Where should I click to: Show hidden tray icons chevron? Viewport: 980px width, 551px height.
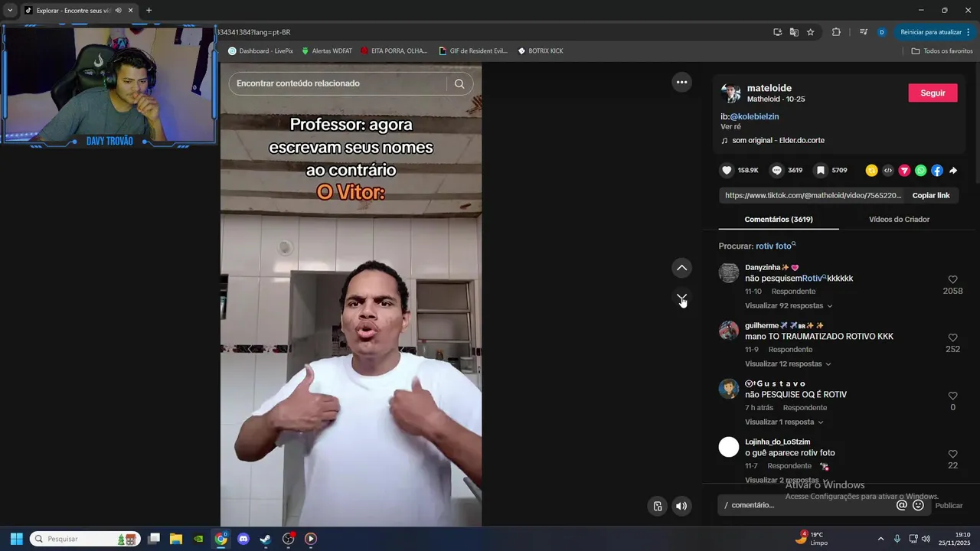pyautogui.click(x=880, y=539)
